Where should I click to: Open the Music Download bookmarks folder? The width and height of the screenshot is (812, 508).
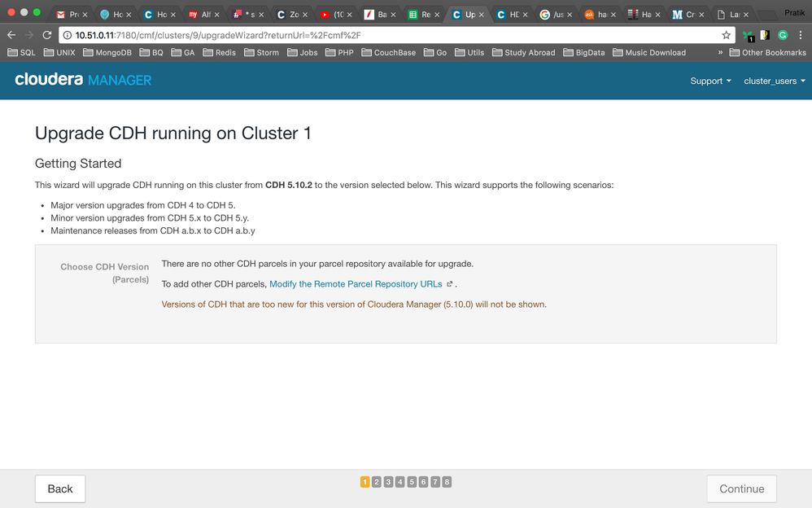pos(649,52)
